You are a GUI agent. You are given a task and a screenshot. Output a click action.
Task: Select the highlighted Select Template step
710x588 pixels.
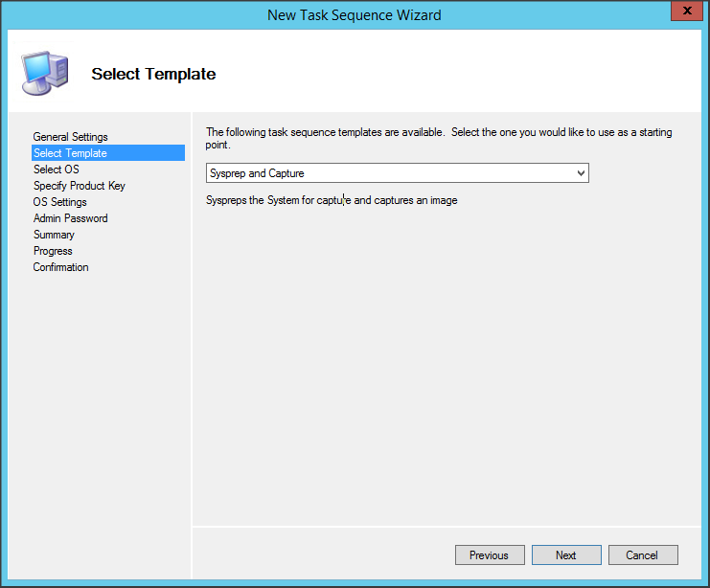coord(70,153)
